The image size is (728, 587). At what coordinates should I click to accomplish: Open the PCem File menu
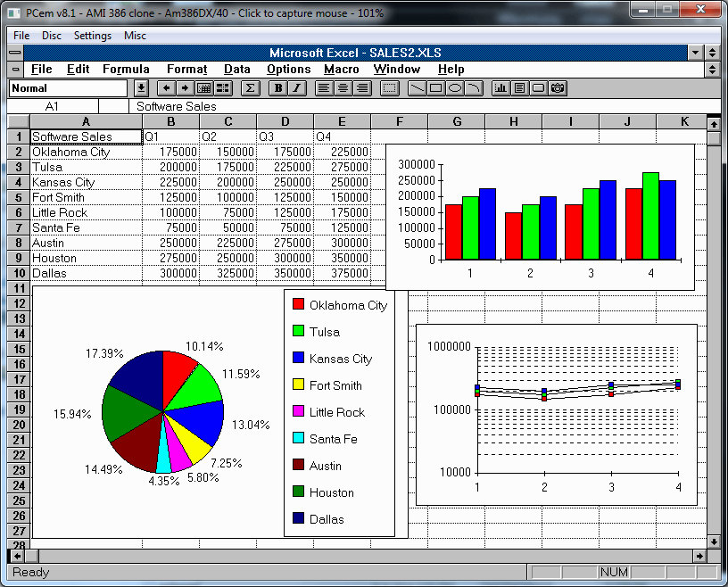(21, 36)
